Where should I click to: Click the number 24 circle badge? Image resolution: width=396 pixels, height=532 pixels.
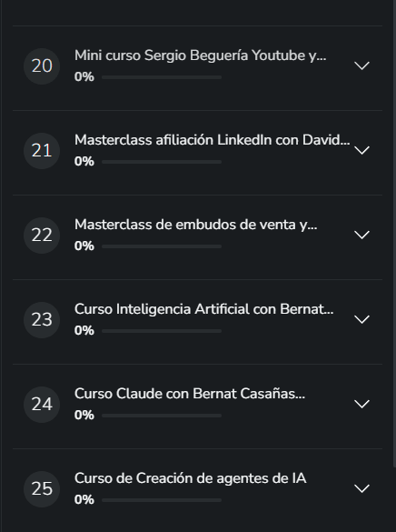42,404
